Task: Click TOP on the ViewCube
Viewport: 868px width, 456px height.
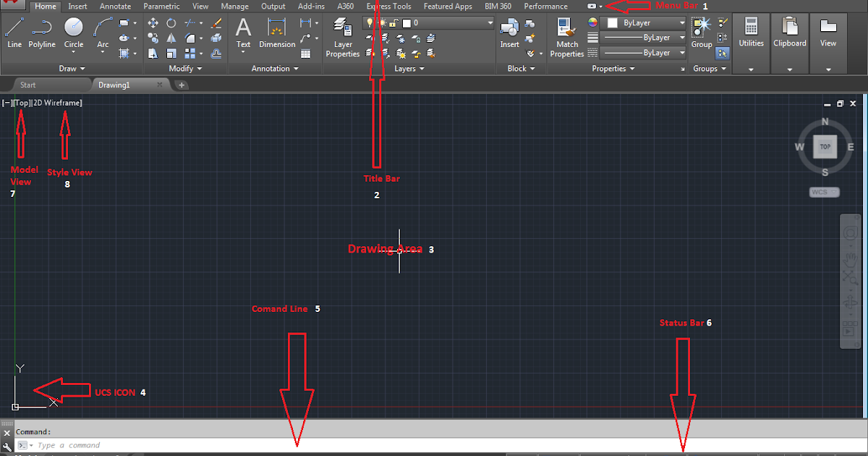Action: (825, 146)
